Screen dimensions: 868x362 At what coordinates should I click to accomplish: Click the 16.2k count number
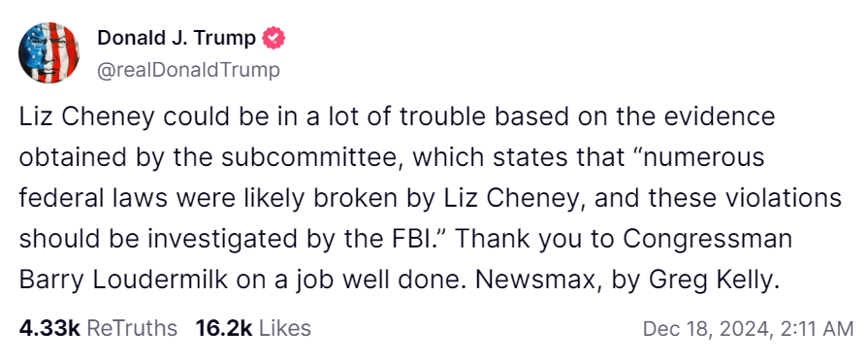click(224, 328)
